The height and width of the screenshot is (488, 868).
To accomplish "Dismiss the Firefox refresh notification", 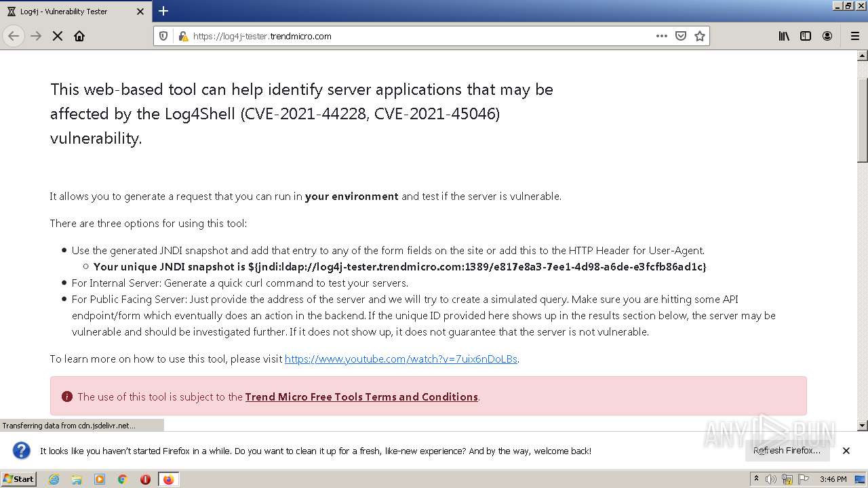I will [x=846, y=451].
